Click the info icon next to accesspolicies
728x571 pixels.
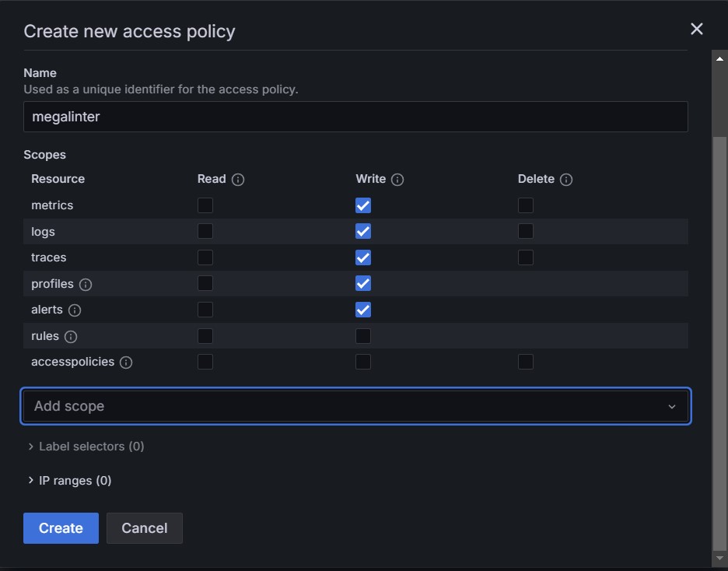[x=126, y=363]
